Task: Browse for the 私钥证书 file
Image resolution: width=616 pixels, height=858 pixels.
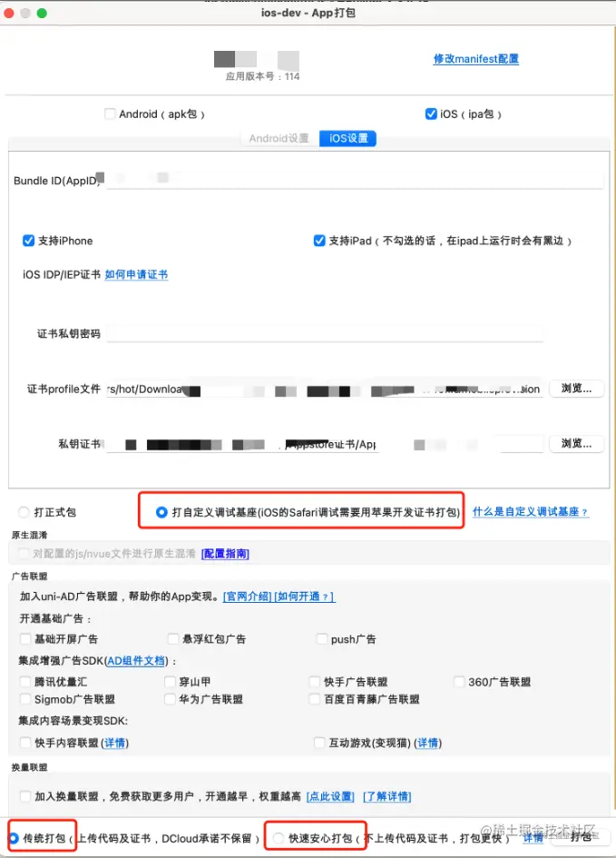Action: point(576,443)
